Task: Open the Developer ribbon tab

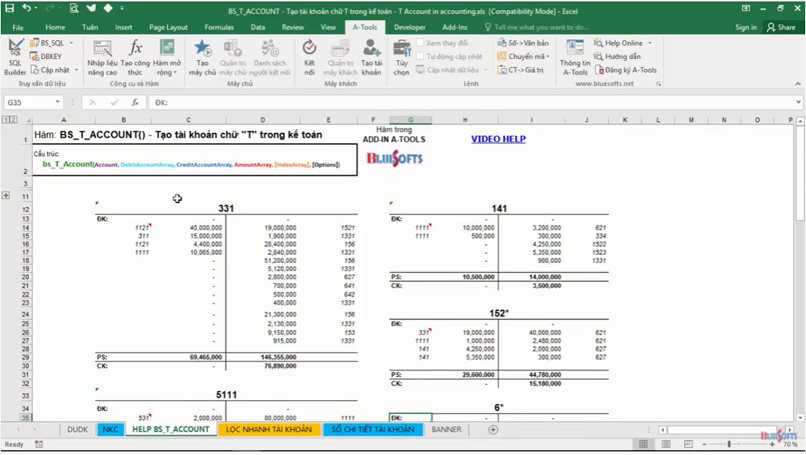Action: pyautogui.click(x=410, y=27)
